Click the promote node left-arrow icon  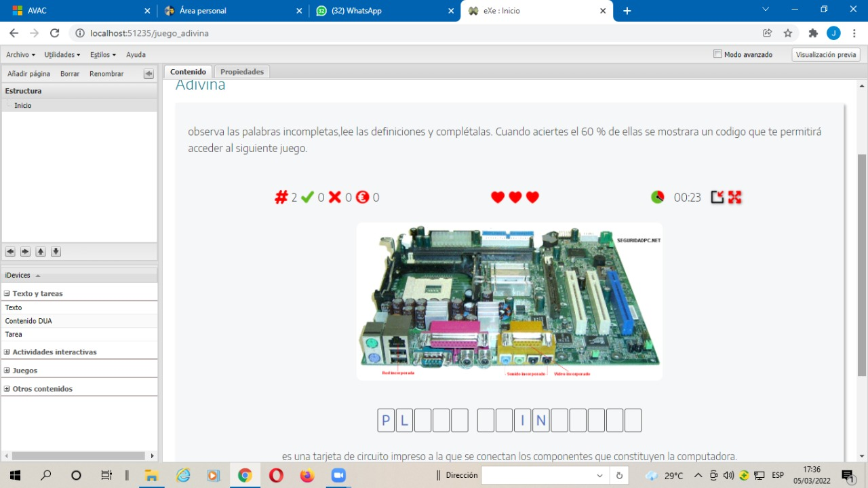click(x=10, y=252)
